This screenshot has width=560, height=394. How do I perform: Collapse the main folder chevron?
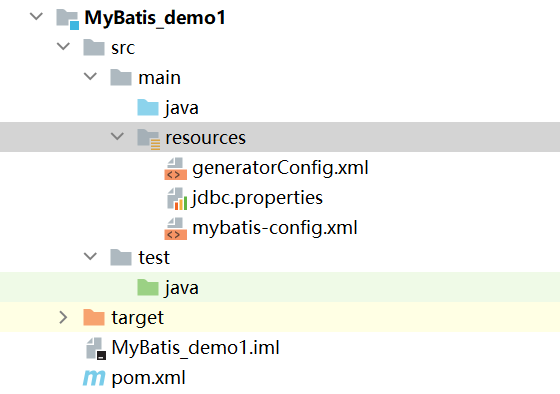90,76
